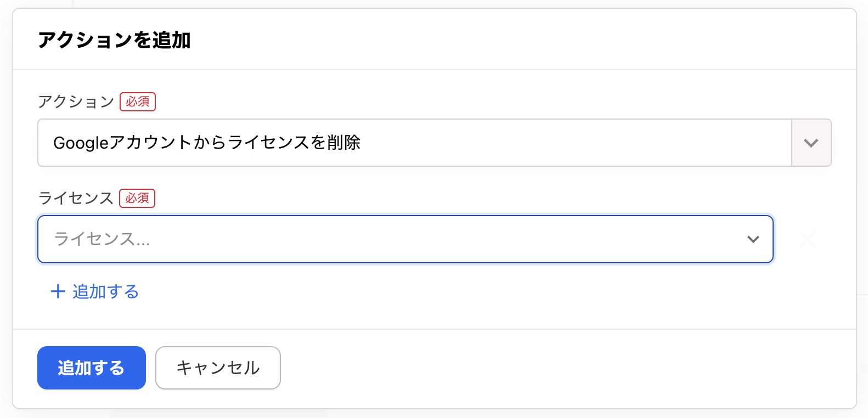Screen dimensions: 868x418
Task: Click the ライセンス field label
Action: click(76, 198)
